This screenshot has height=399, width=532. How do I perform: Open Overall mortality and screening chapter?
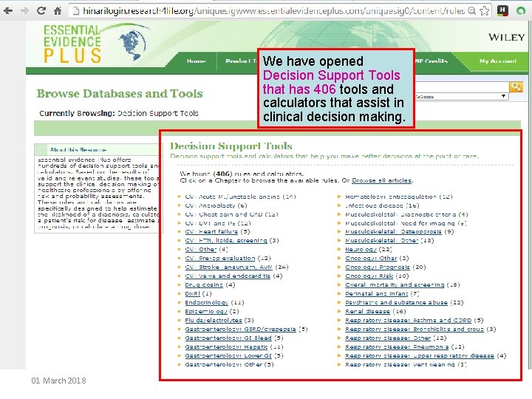pyautogui.click(x=395, y=284)
